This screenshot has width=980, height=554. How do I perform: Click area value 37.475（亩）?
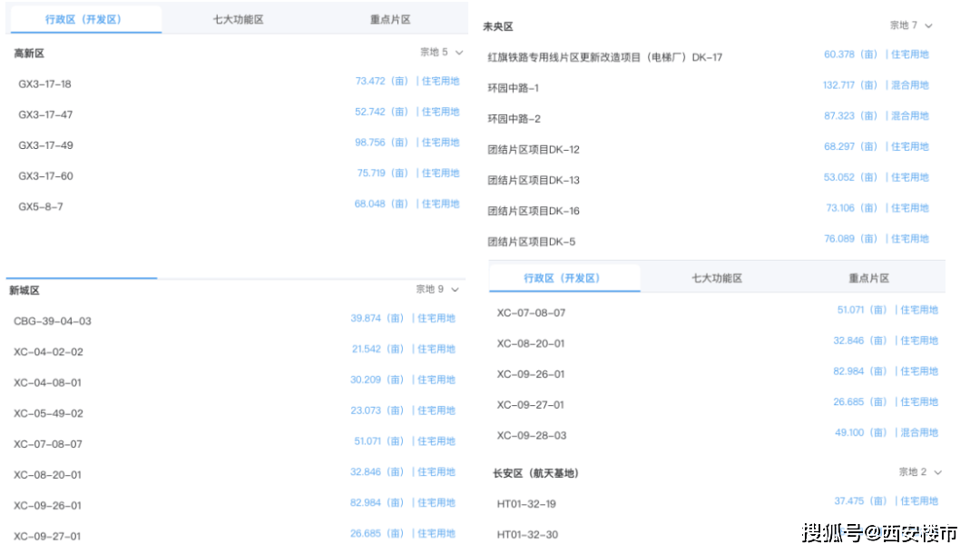click(x=860, y=500)
